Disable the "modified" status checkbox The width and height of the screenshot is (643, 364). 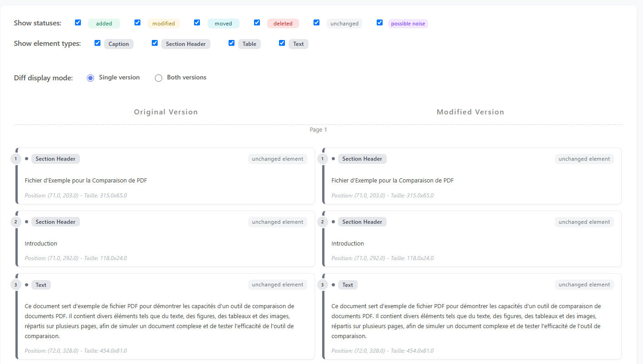click(137, 22)
